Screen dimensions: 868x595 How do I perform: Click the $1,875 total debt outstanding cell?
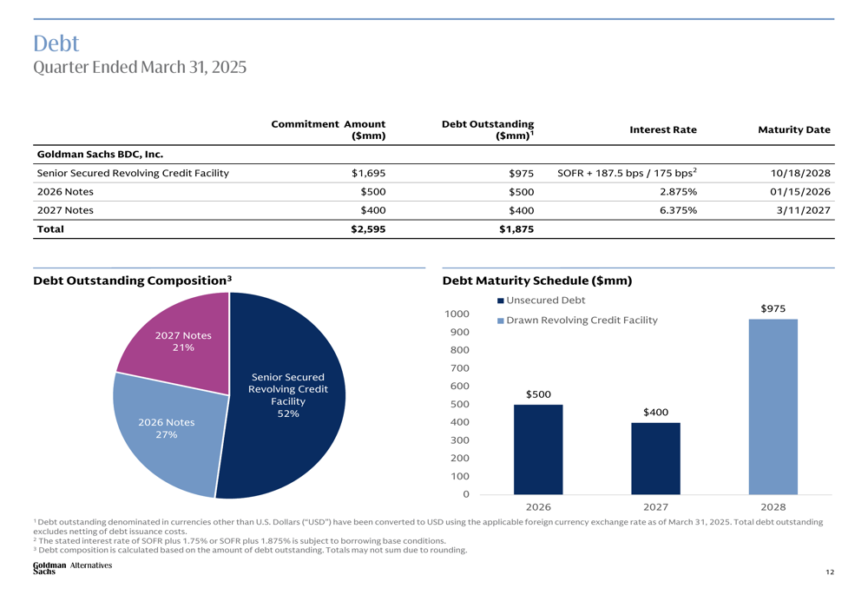516,229
